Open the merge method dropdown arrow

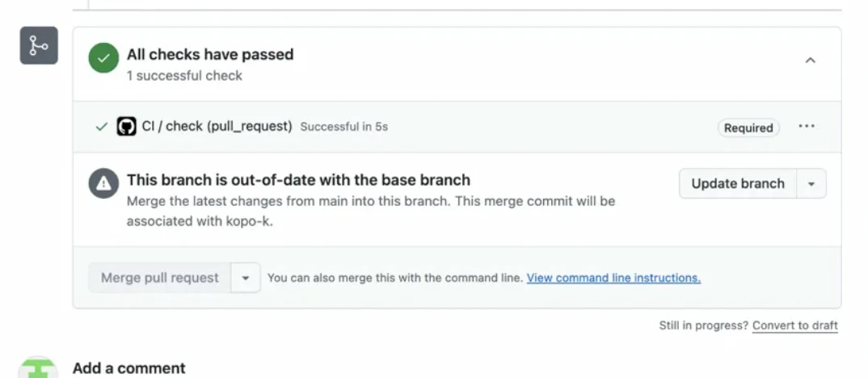point(245,278)
